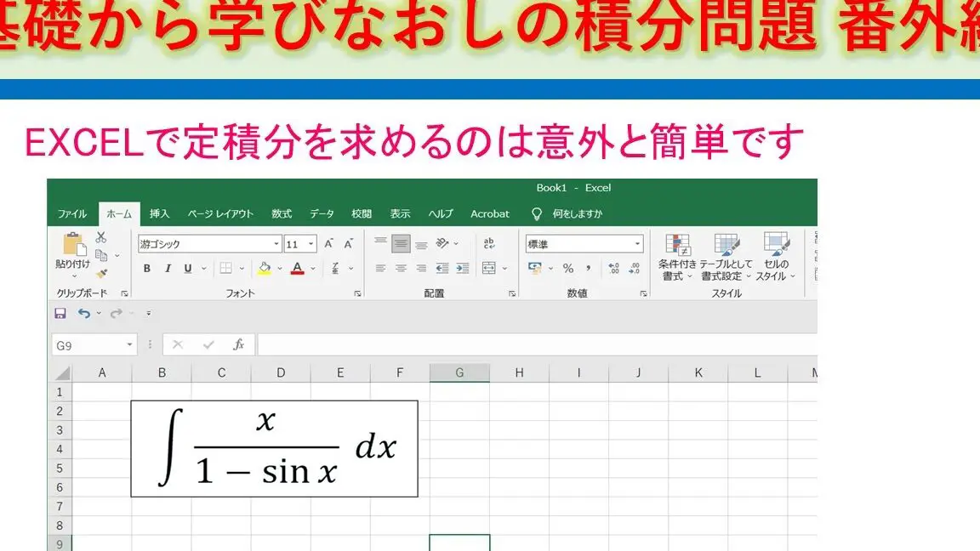Viewport: 980px width, 551px height.
Task: Click the yellow fill color bucket
Action: point(264,269)
